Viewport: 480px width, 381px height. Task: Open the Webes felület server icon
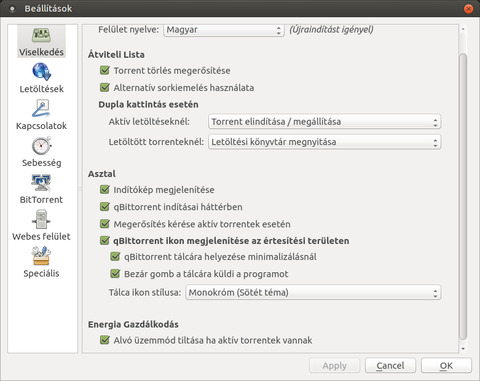pos(41,219)
